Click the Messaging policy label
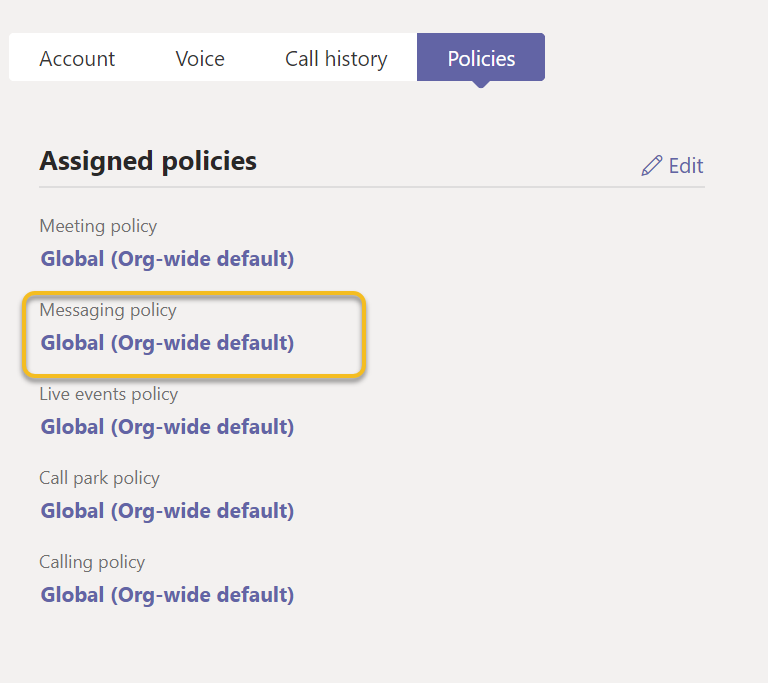 (x=108, y=310)
